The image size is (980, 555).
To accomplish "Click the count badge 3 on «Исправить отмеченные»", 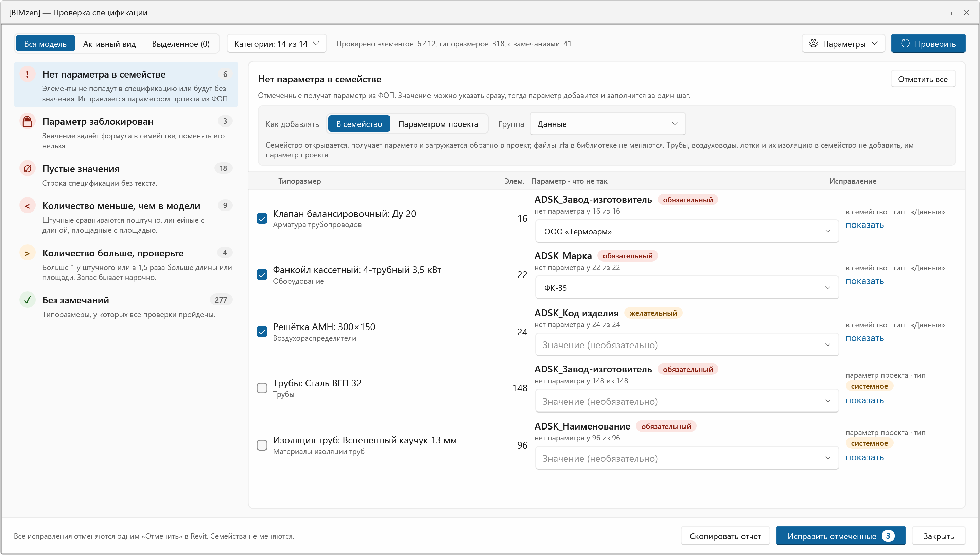I will (888, 536).
